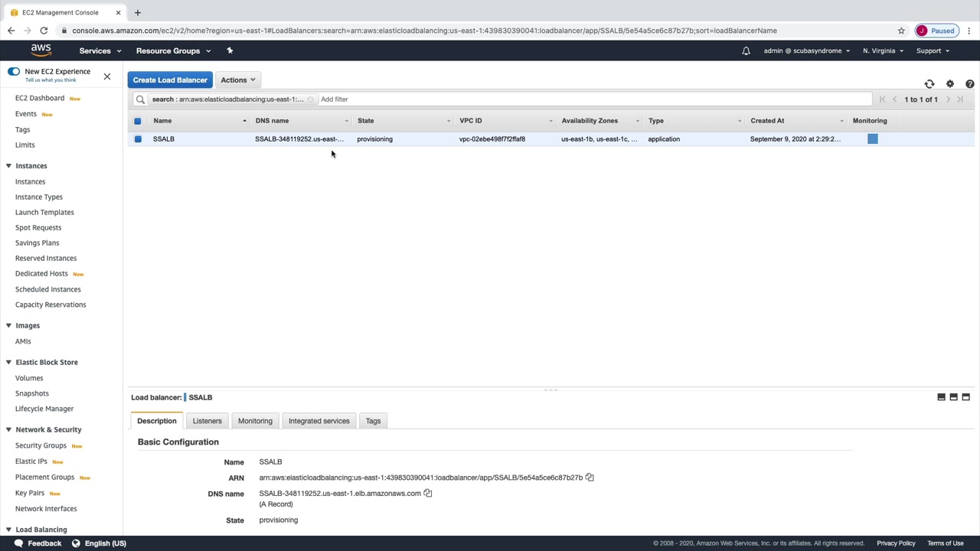Open the Resource Groups dropdown
980x551 pixels.
tap(173, 51)
